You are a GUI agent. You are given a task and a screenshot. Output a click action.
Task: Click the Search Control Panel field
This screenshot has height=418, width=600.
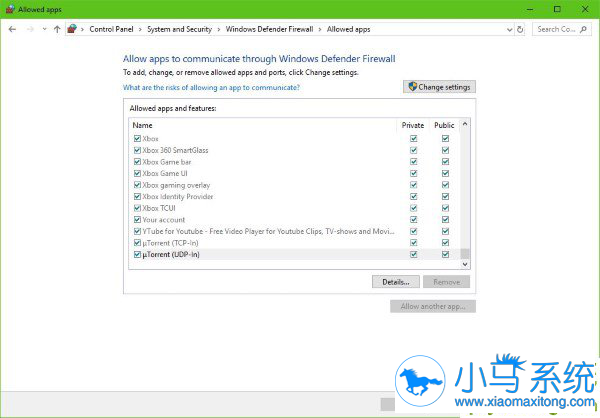561,29
